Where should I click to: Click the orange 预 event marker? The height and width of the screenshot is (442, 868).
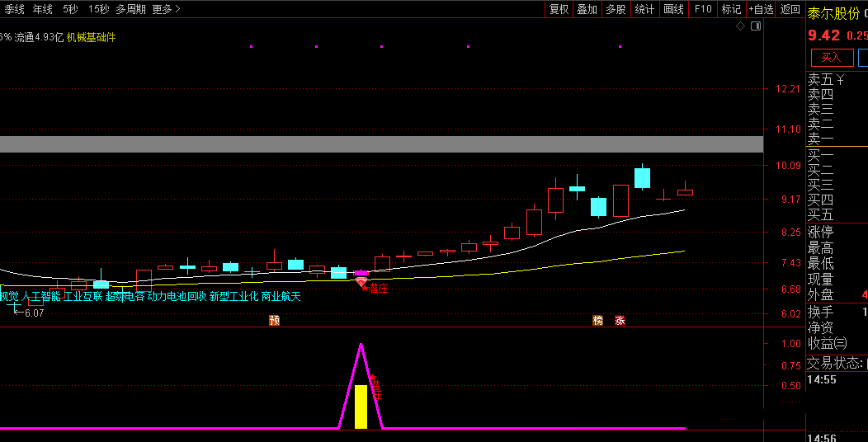(x=274, y=320)
